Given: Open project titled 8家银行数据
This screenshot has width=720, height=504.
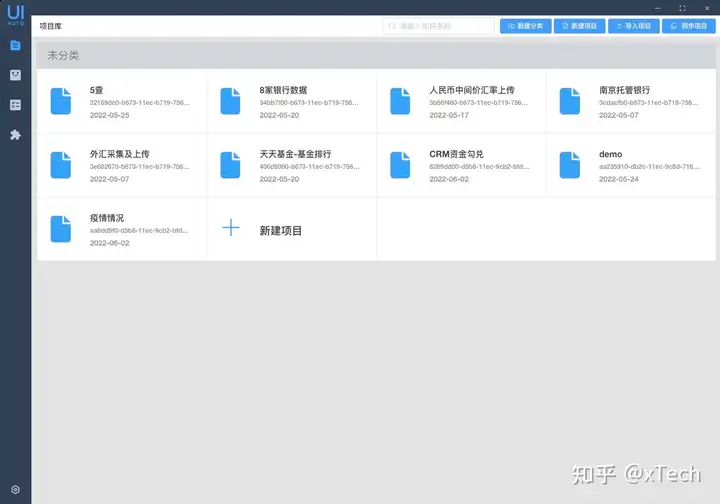Looking at the screenshot, I should click(283, 90).
